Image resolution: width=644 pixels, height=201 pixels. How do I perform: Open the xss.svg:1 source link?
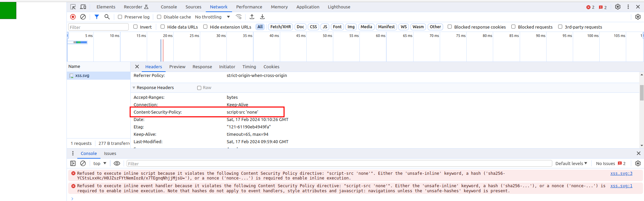[621, 186]
